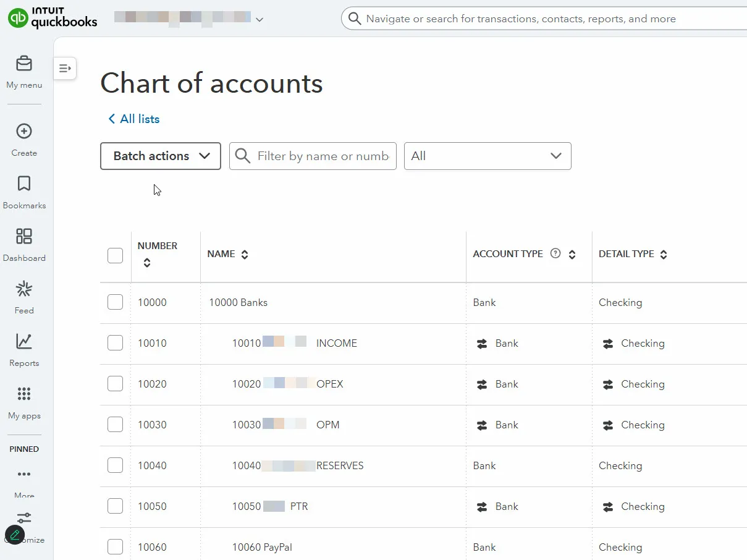The image size is (747, 560).
Task: Open the Feed sparkle icon
Action: point(24,289)
